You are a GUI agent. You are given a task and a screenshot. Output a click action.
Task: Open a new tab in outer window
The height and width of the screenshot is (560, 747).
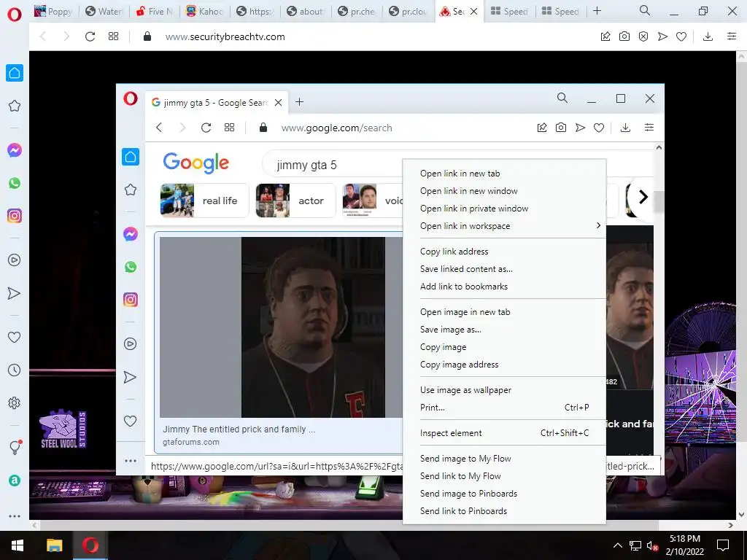[597, 11]
